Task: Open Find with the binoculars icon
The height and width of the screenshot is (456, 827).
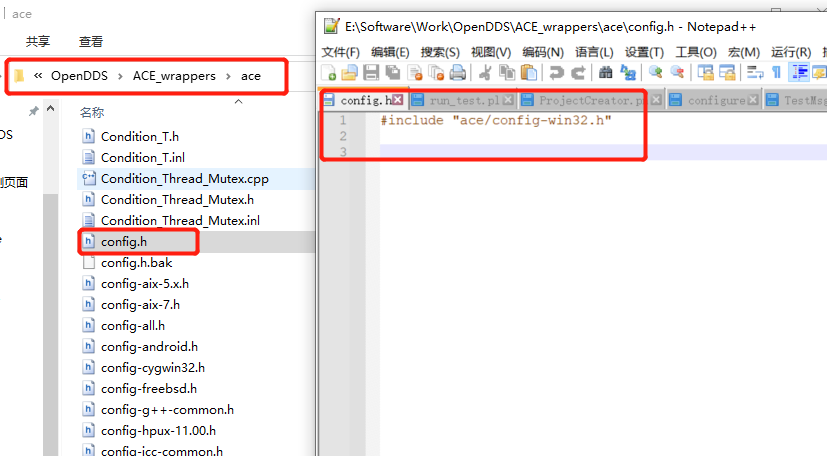Action: coord(605,73)
